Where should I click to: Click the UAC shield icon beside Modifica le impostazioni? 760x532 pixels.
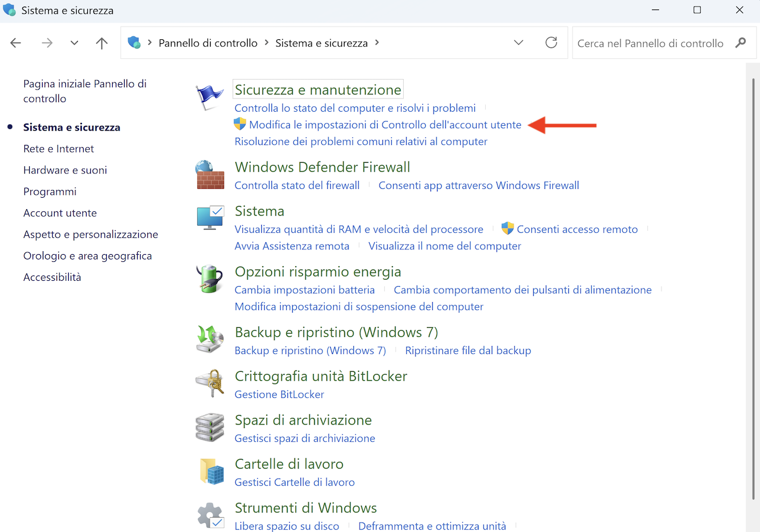(x=240, y=124)
